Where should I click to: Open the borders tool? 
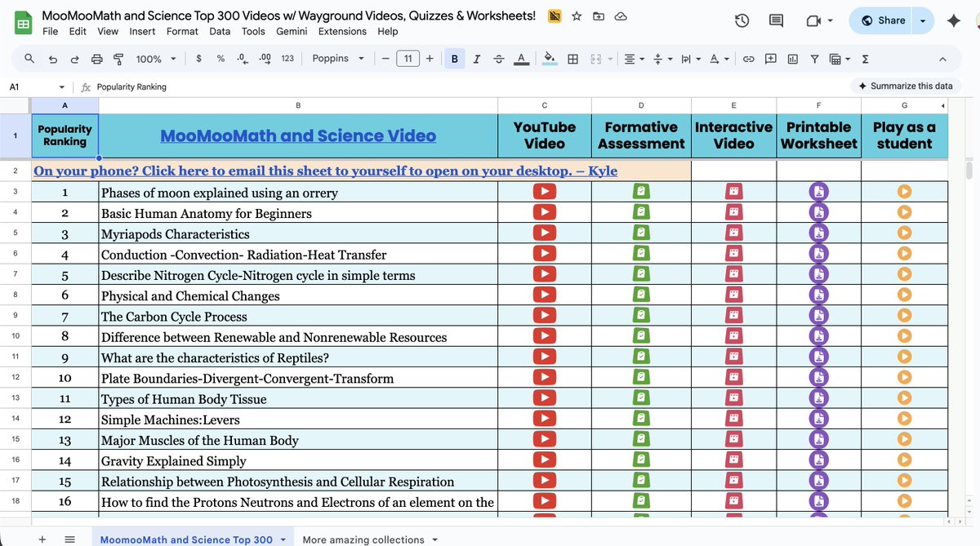tap(573, 59)
